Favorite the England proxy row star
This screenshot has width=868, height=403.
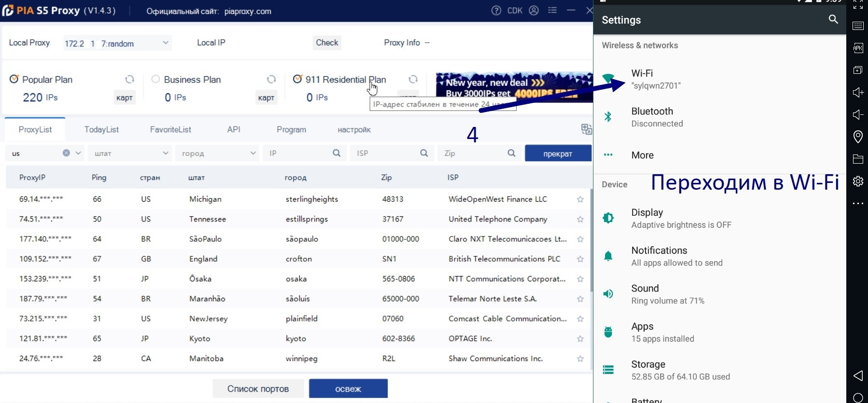pyautogui.click(x=580, y=259)
